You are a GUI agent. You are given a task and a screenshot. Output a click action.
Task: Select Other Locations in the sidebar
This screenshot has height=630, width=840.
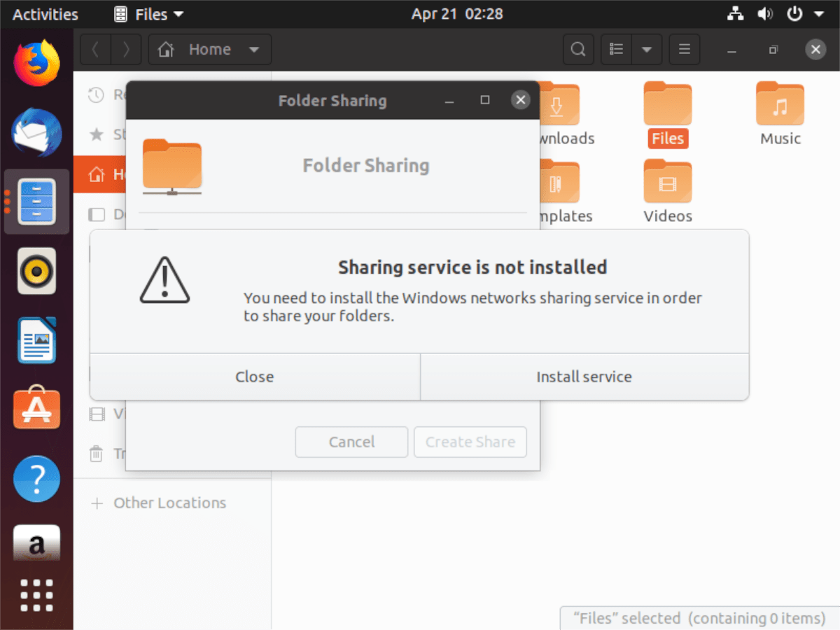169,503
